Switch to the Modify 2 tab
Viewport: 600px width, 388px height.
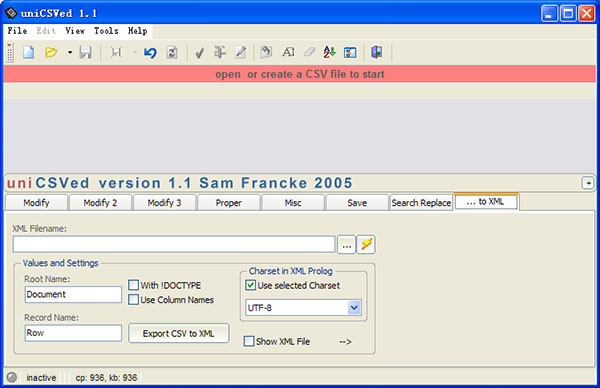[100, 203]
